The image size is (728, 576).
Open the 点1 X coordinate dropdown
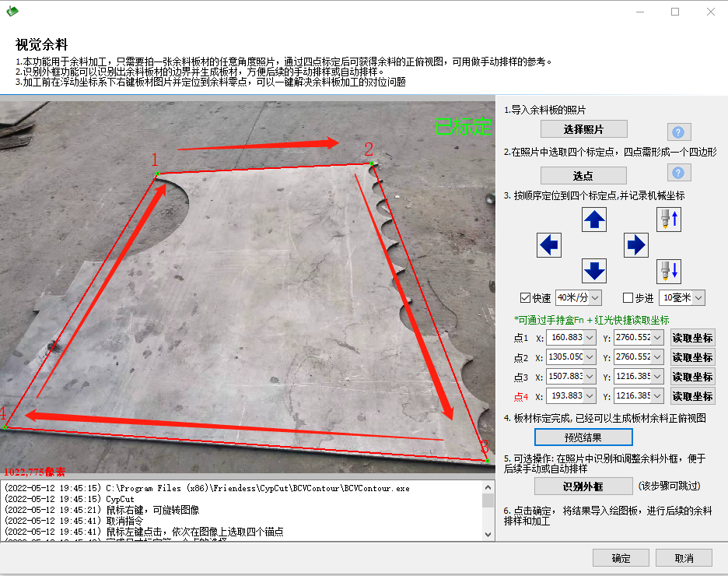590,338
